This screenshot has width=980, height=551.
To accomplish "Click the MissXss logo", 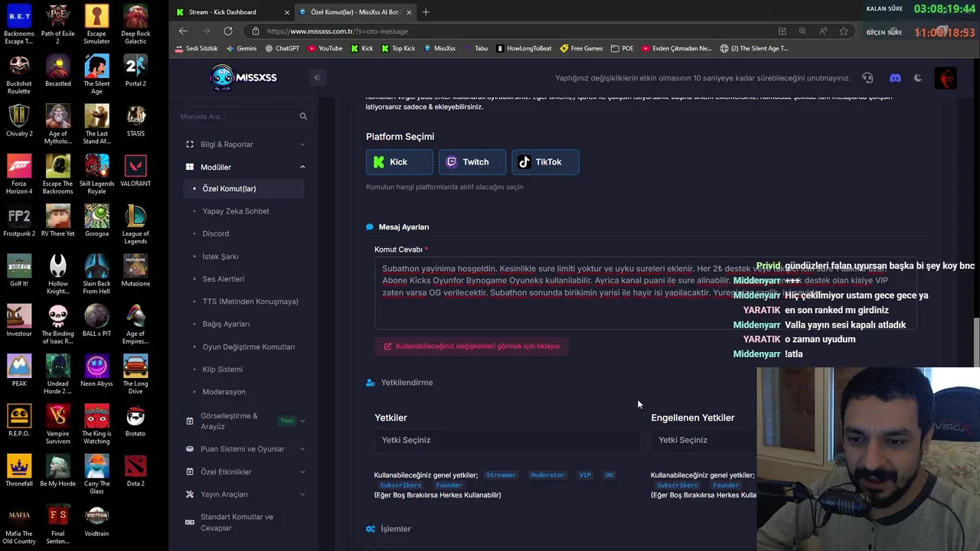I will pos(243,77).
